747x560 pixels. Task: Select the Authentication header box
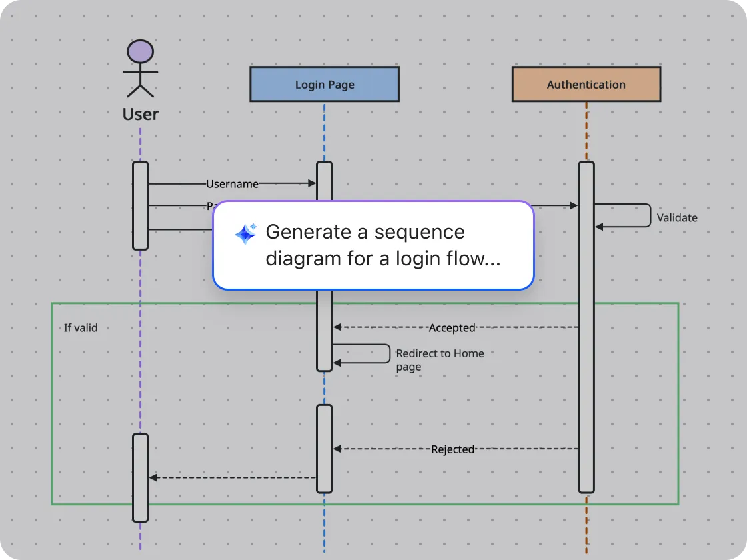pos(586,85)
